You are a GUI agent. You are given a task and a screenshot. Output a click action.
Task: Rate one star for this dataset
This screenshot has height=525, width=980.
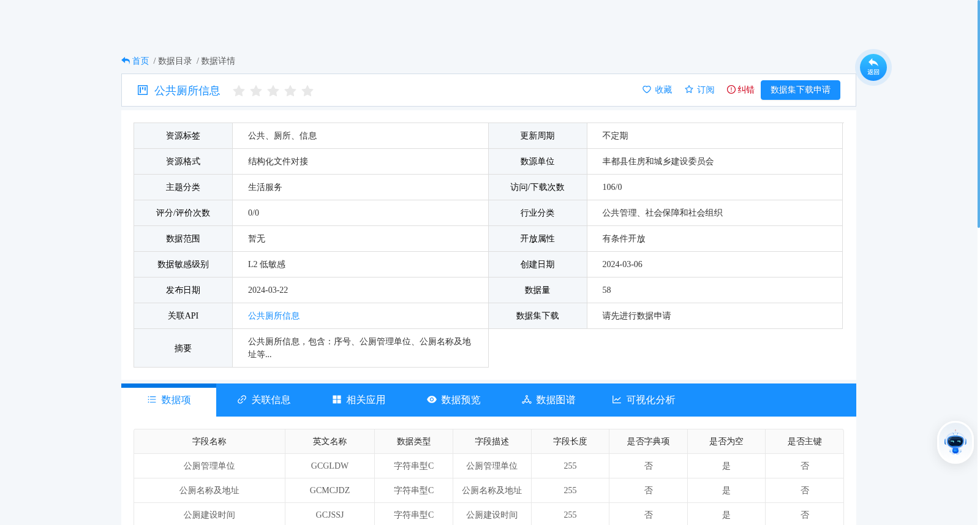tap(239, 91)
